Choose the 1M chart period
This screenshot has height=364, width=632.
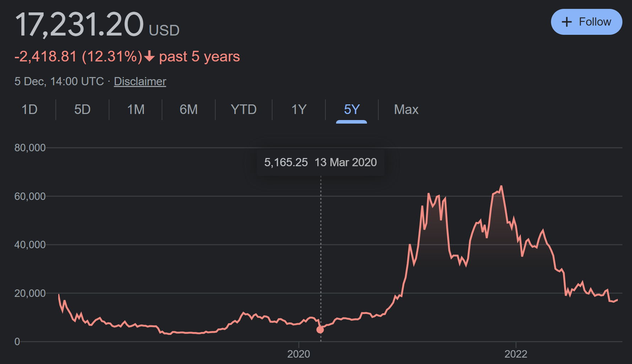(x=136, y=109)
